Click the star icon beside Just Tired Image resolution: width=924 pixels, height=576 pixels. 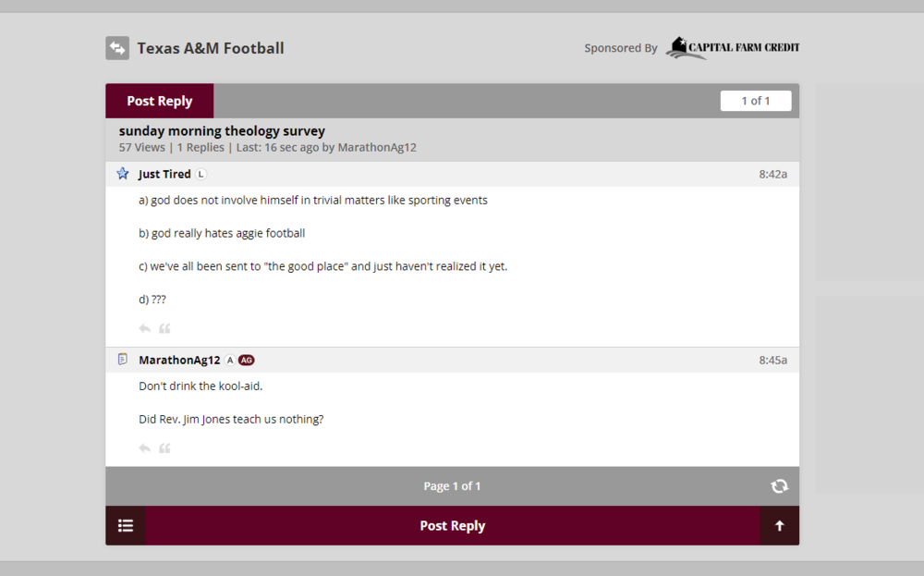(x=122, y=174)
